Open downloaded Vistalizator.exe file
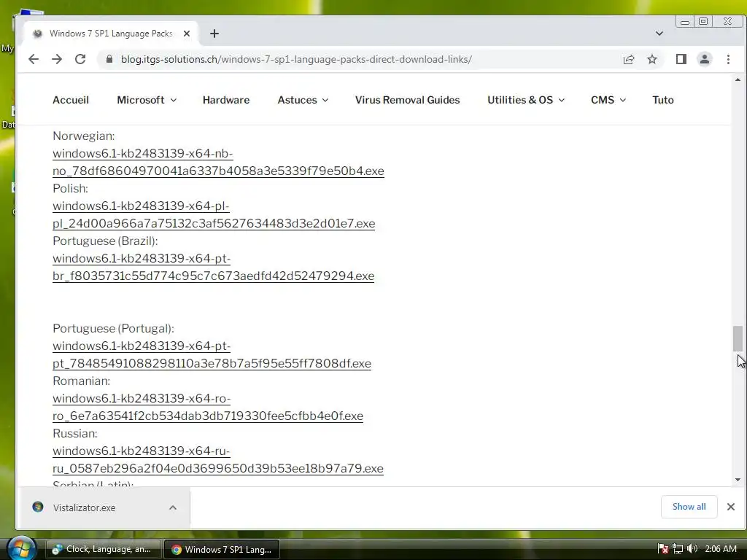 point(85,507)
